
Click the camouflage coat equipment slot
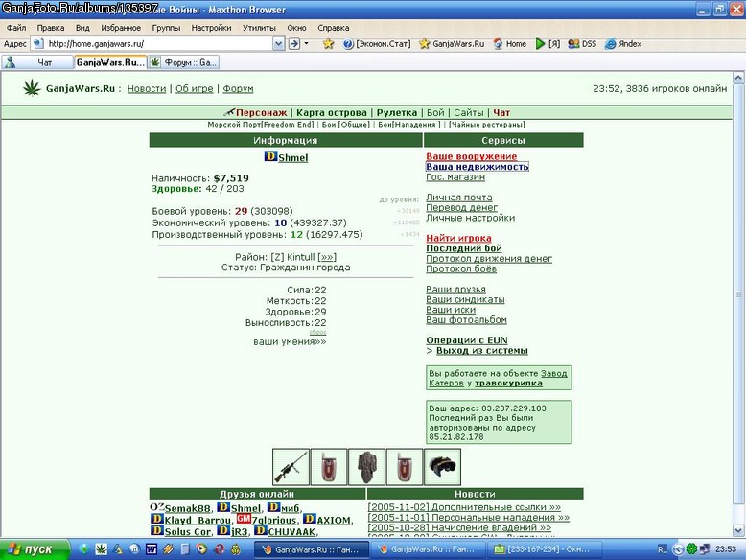click(366, 467)
